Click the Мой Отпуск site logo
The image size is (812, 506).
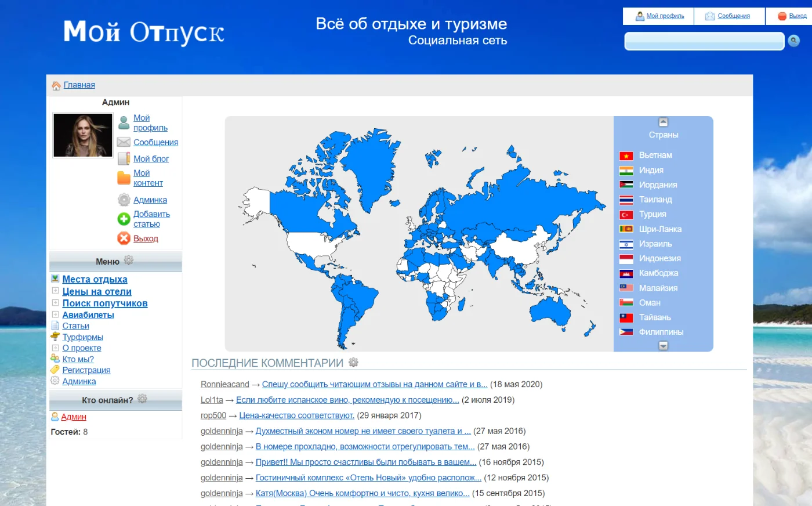144,32
